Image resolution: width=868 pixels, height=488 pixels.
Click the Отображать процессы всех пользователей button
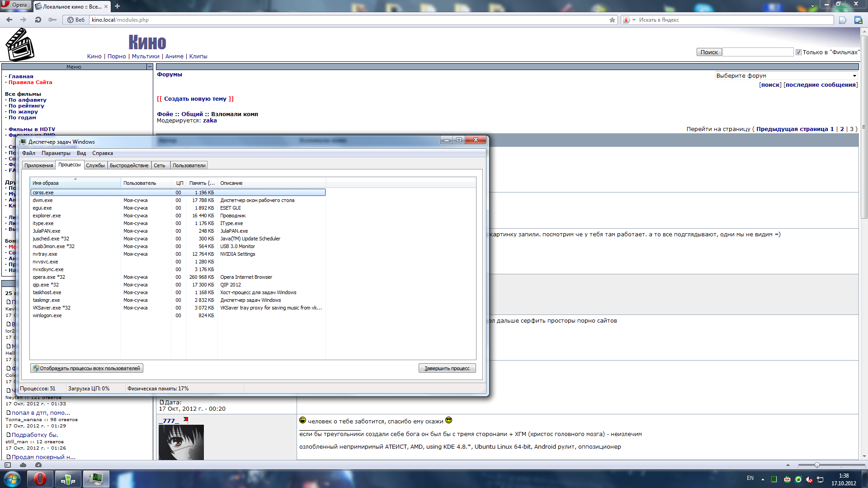(x=87, y=368)
